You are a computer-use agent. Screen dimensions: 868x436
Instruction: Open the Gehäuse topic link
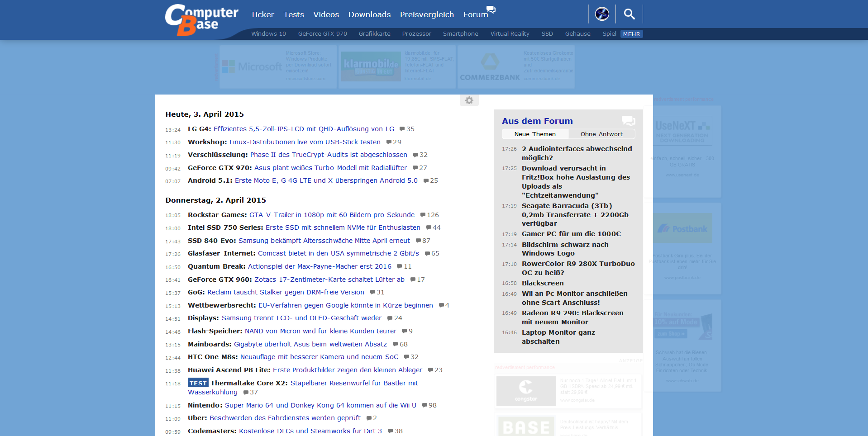click(578, 34)
